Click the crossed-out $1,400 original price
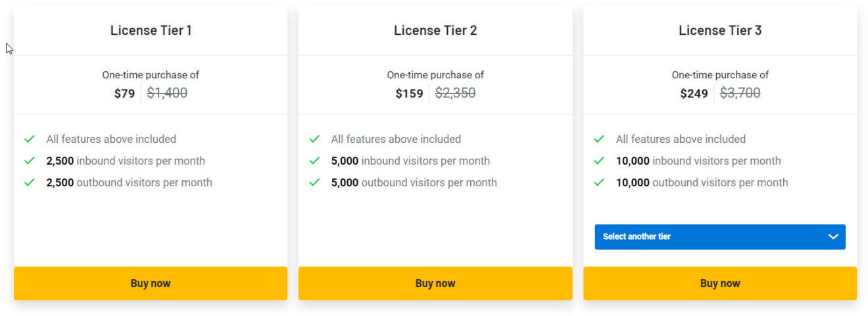Image resolution: width=868 pixels, height=316 pixels. pyautogui.click(x=167, y=93)
